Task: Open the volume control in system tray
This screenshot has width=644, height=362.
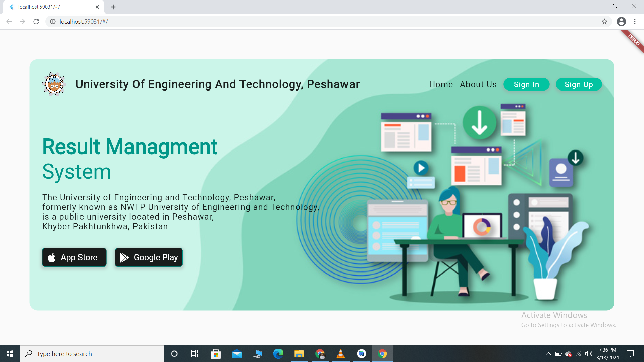Action: coord(589,354)
